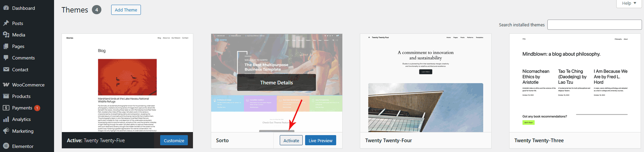Expand the Help dropdown tab
644x152 pixels.
[629, 3]
